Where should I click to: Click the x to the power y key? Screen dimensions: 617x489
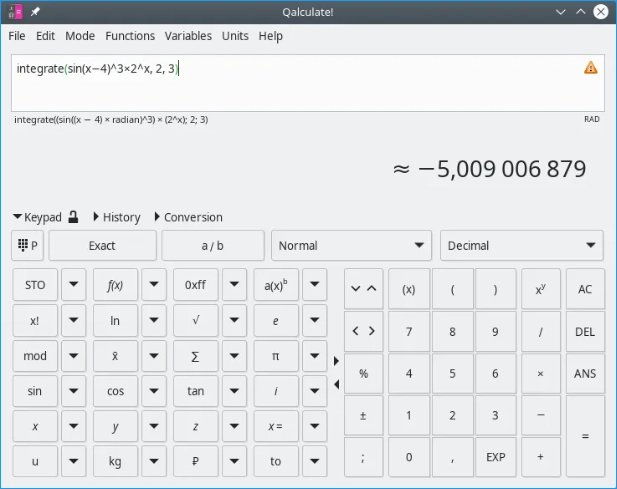[541, 289]
